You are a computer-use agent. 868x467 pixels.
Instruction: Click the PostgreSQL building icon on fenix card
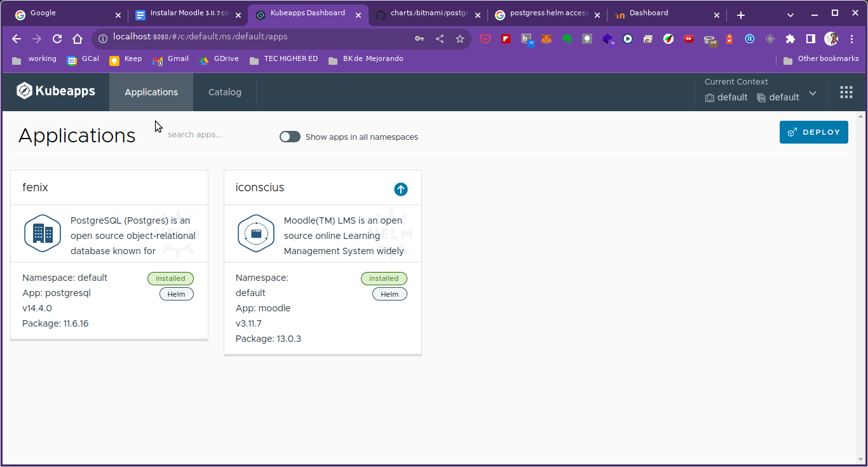point(43,233)
